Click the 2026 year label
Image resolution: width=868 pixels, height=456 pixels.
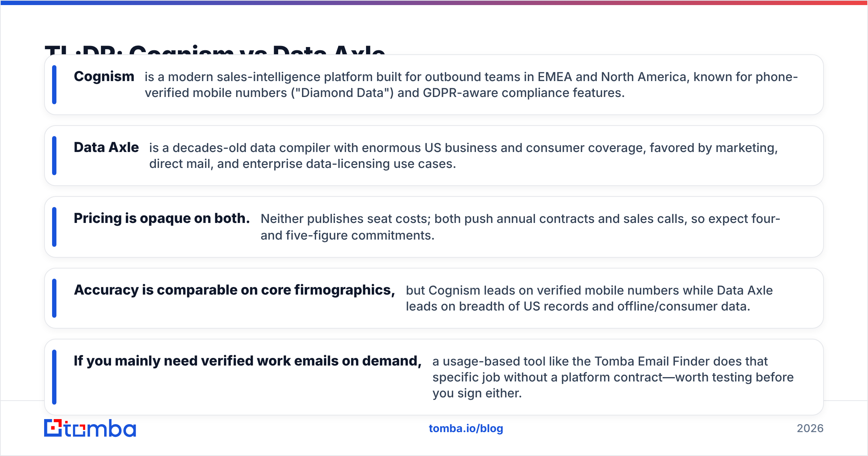(x=810, y=428)
